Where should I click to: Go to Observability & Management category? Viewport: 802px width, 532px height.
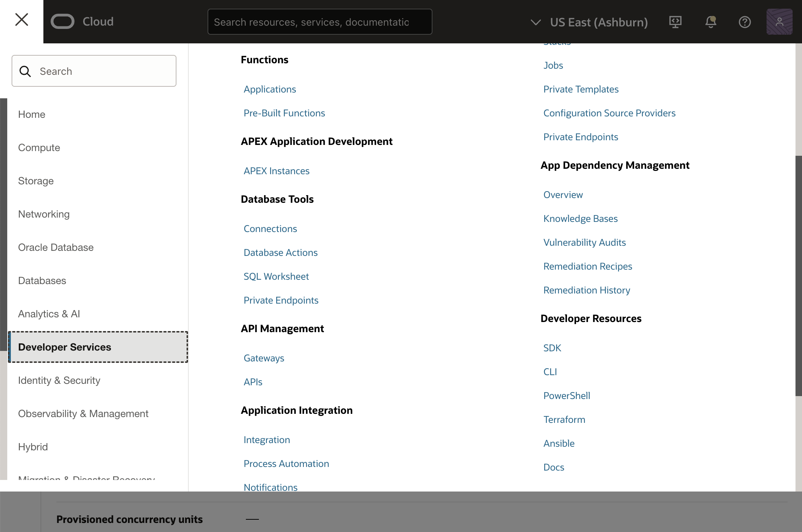tap(83, 413)
